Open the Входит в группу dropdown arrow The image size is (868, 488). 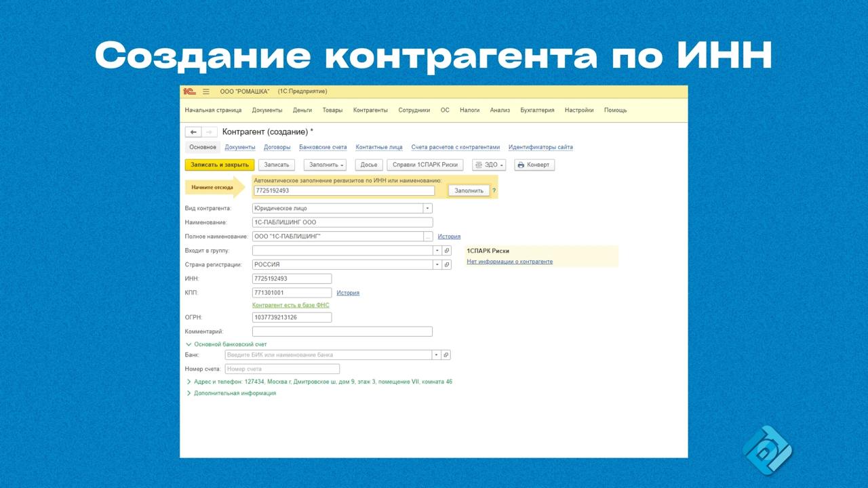(437, 251)
